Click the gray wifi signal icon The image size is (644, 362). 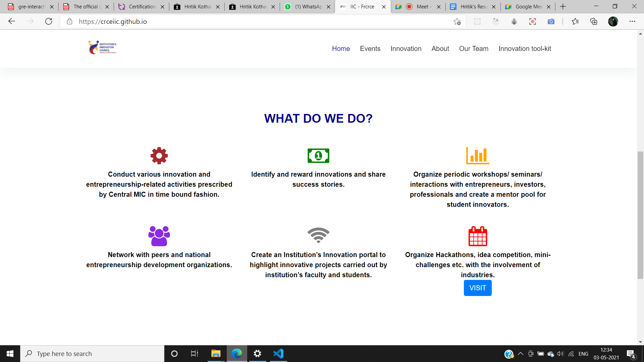(x=318, y=235)
